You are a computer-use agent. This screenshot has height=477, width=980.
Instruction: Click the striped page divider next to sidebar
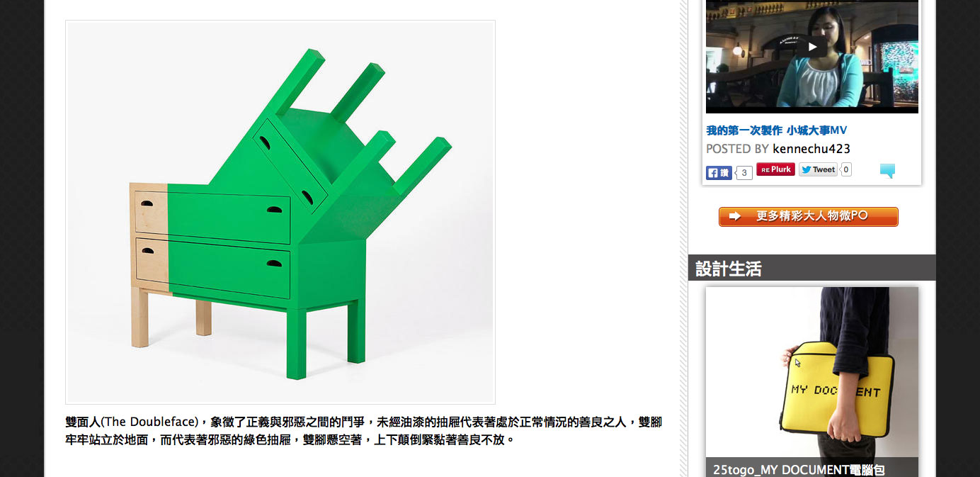(x=683, y=238)
